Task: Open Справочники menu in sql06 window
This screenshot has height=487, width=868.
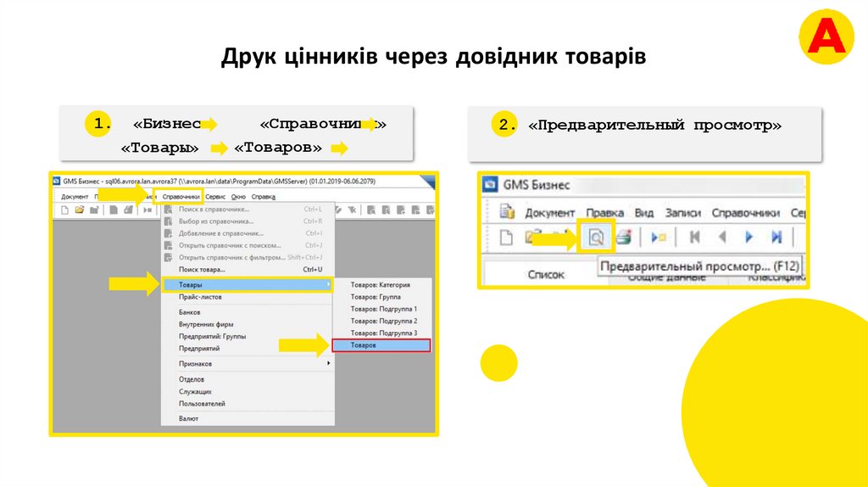Action: pos(181,197)
